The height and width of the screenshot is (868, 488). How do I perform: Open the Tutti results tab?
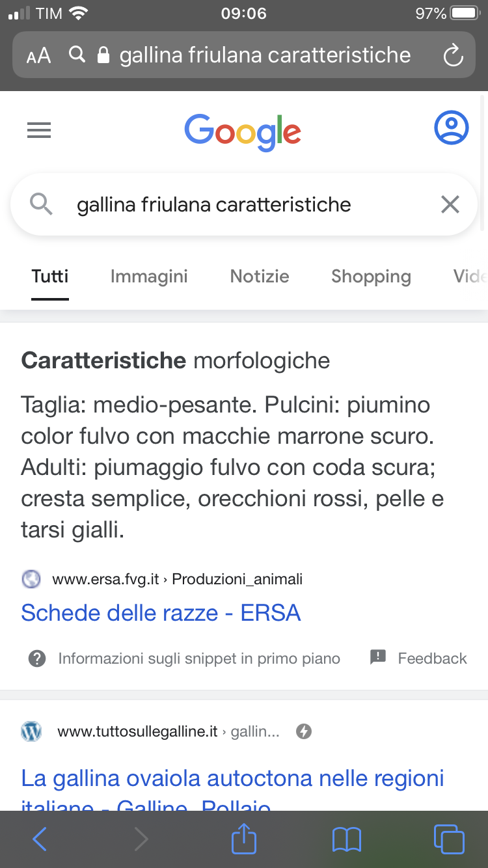(x=50, y=276)
